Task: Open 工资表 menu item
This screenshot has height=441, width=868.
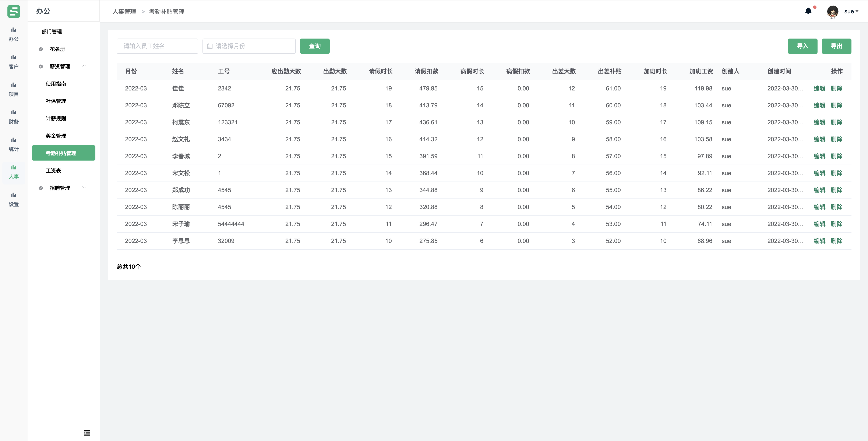Action: (53, 171)
